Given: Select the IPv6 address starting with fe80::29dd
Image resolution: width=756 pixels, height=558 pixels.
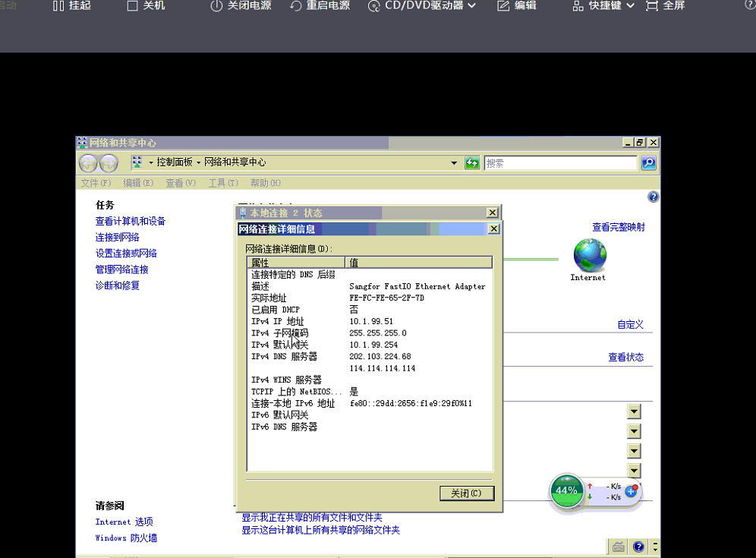Looking at the screenshot, I should pyautogui.click(x=411, y=403).
